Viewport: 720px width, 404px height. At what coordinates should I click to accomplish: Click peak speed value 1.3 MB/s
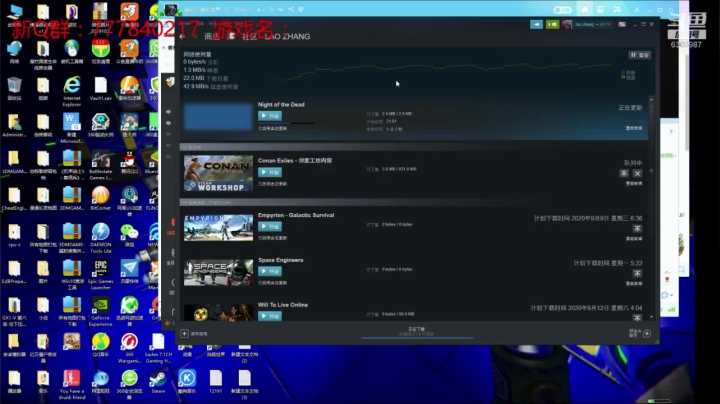pyautogui.click(x=194, y=70)
